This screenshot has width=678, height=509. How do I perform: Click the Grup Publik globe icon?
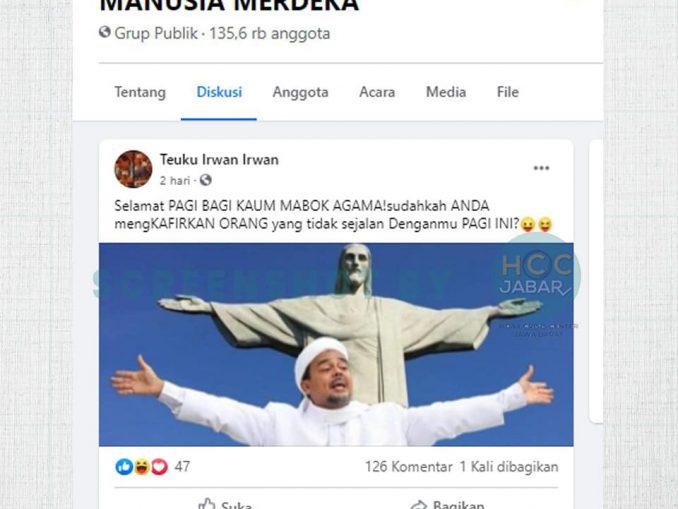[105, 32]
